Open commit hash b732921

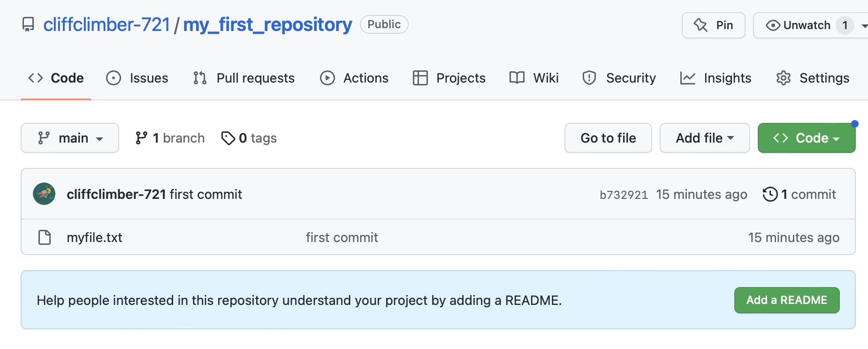coord(624,195)
